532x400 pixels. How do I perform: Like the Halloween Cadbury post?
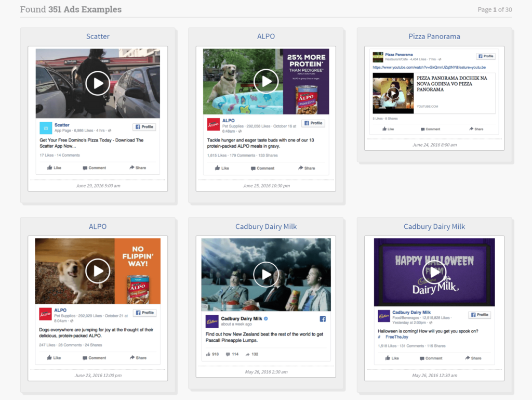(392, 358)
